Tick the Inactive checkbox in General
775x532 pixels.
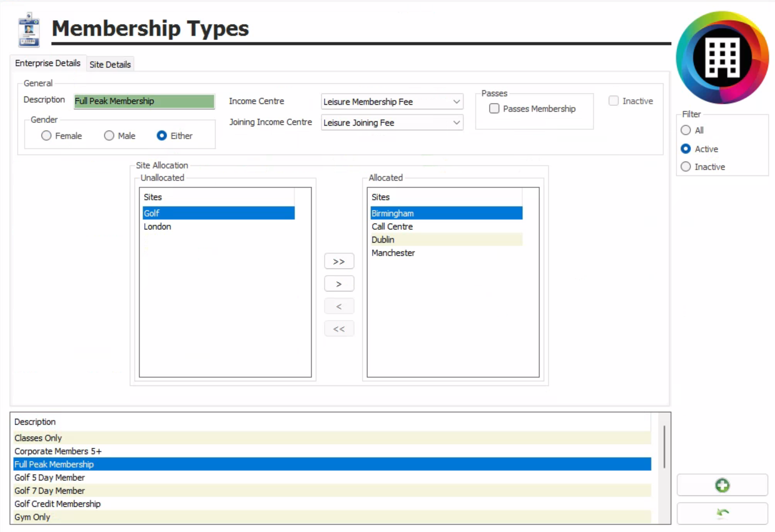[x=614, y=101]
